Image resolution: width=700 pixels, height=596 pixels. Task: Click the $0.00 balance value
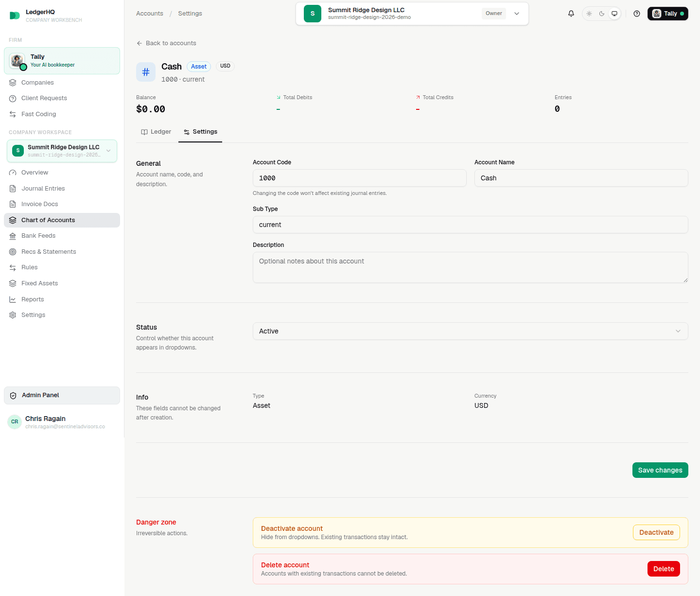coord(151,109)
